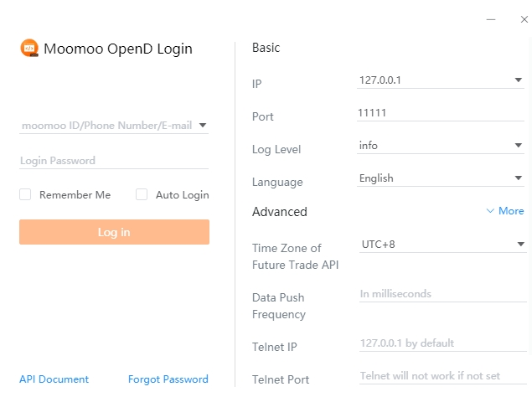Screen dimensions: 532x397
Task: Expand the Log Level dropdown
Action: 519,146
